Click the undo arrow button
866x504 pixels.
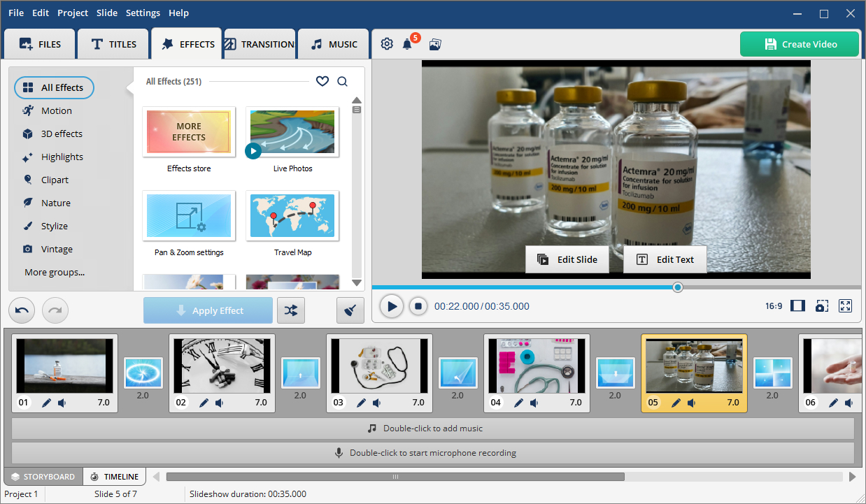tap(22, 310)
